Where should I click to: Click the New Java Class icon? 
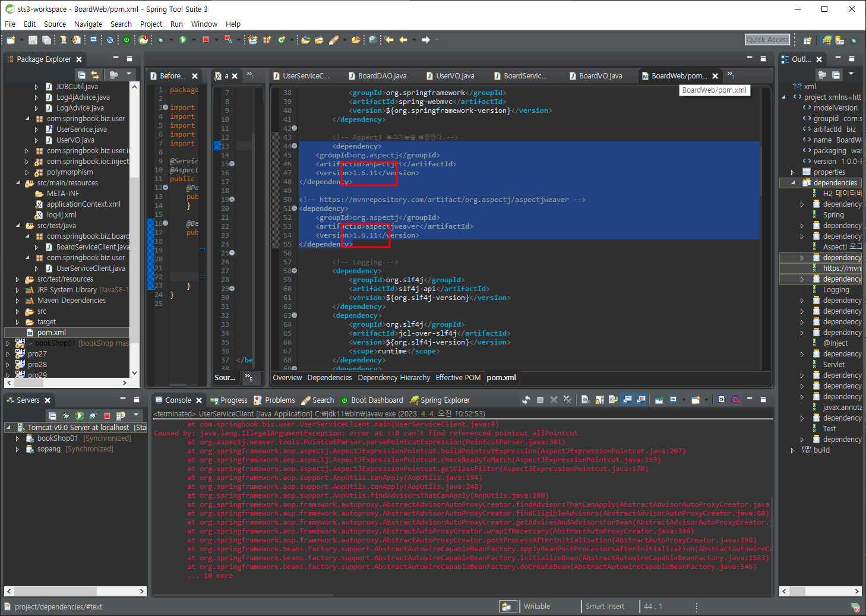(x=282, y=40)
